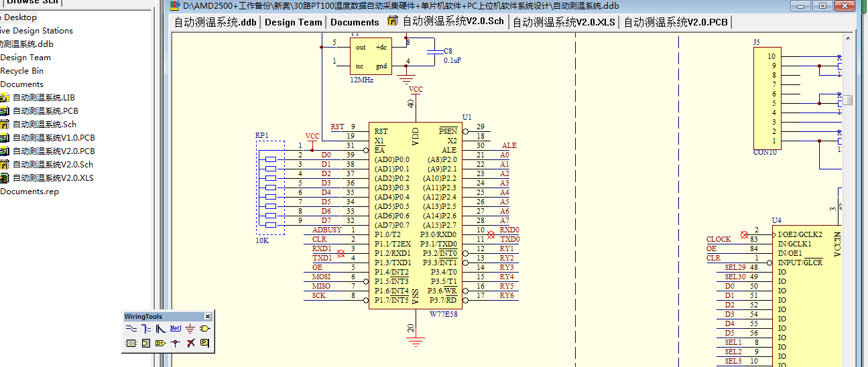868x367 pixels.
Task: Select the 12MHz oscillator component body
Action: pyautogui.click(x=370, y=56)
